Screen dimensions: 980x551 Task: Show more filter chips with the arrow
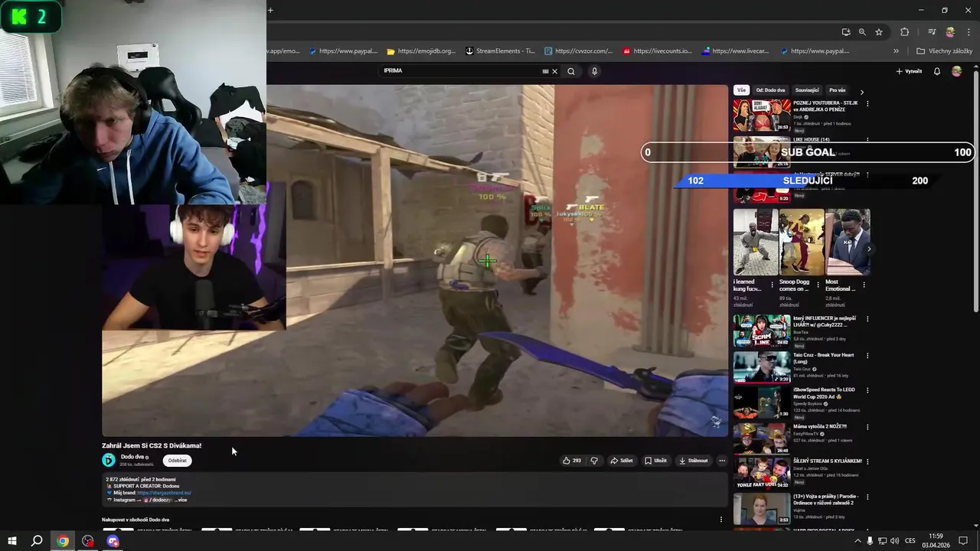click(862, 91)
